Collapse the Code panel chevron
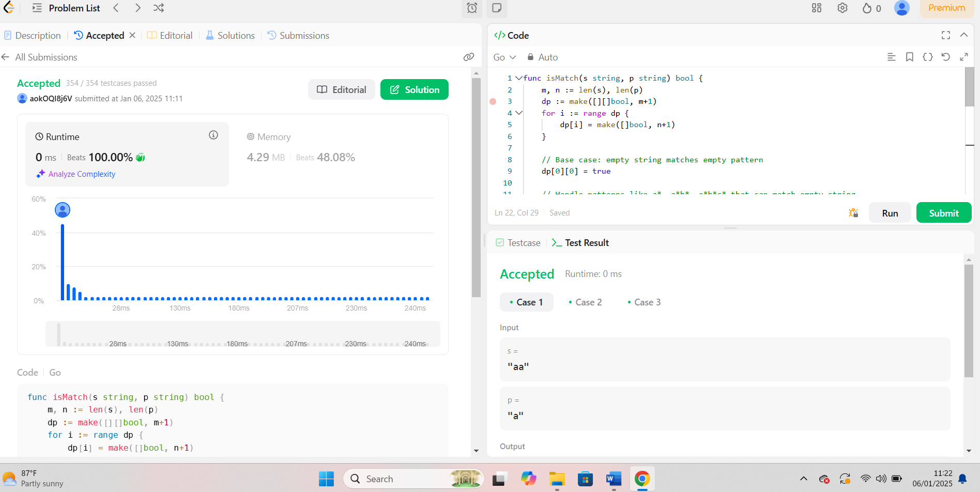The width and height of the screenshot is (980, 492). click(963, 35)
